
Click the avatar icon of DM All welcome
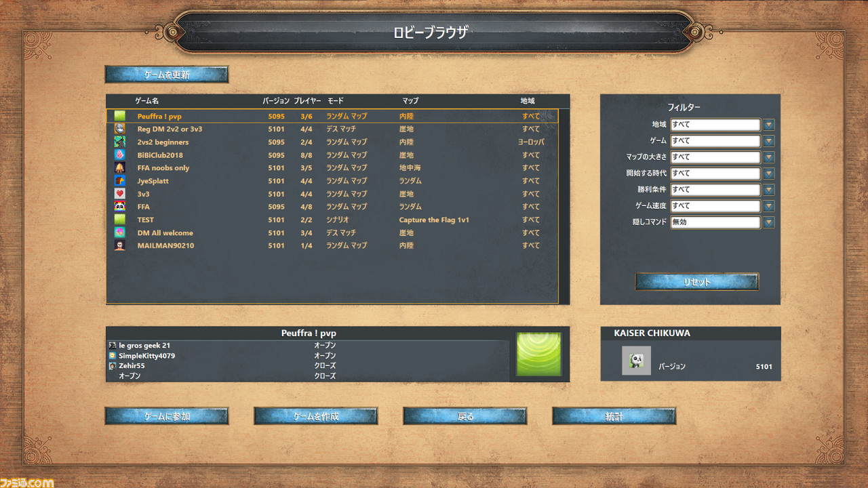pos(120,232)
